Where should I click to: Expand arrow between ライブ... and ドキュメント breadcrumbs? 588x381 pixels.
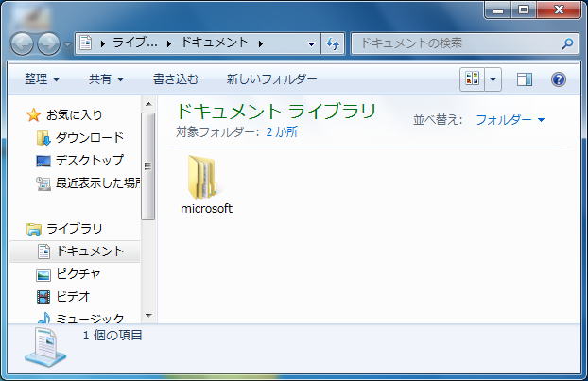click(x=169, y=43)
